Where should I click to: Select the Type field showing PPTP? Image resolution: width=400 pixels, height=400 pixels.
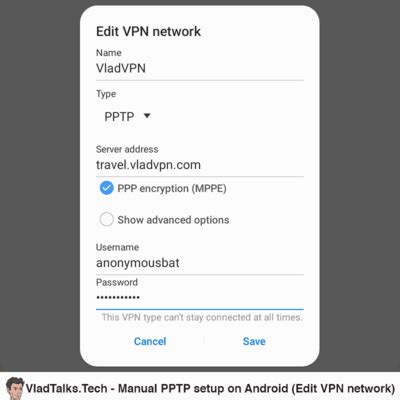pos(127,116)
